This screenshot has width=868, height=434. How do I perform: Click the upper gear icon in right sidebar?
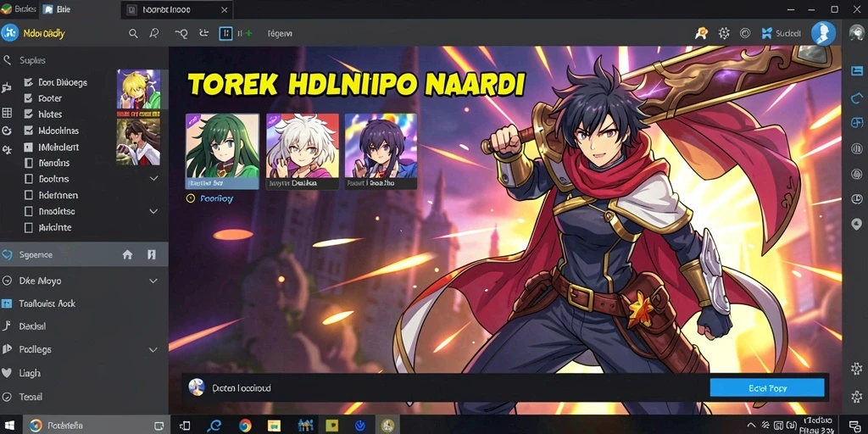click(856, 370)
